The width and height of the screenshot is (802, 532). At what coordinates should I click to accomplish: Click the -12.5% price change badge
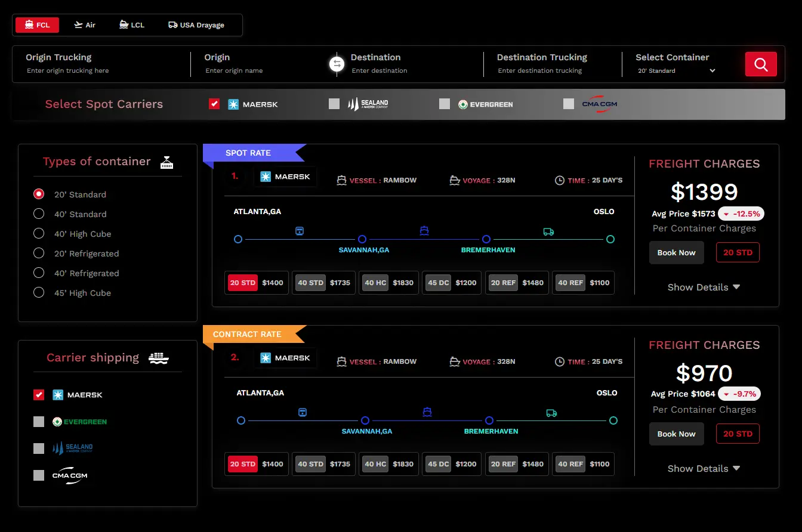click(x=741, y=214)
